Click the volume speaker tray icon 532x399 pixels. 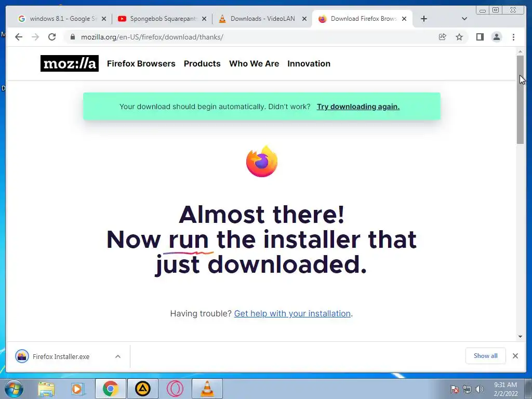[480, 389]
